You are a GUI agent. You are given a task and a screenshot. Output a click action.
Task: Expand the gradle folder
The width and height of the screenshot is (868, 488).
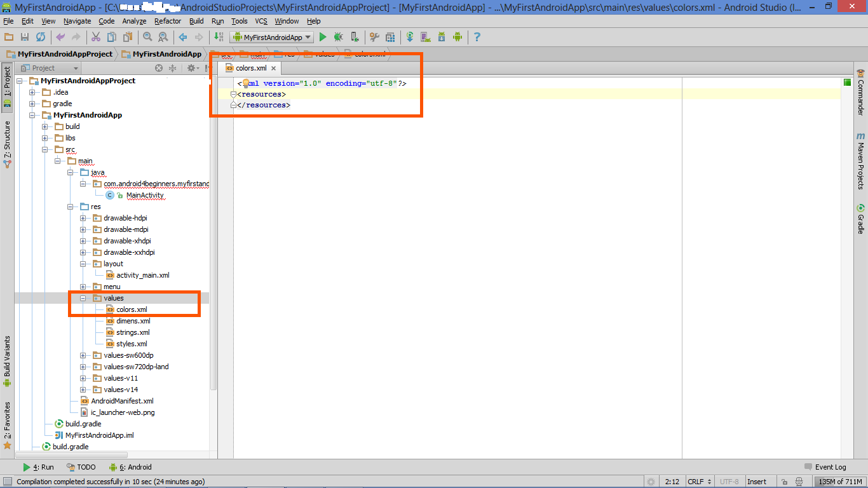(32, 104)
